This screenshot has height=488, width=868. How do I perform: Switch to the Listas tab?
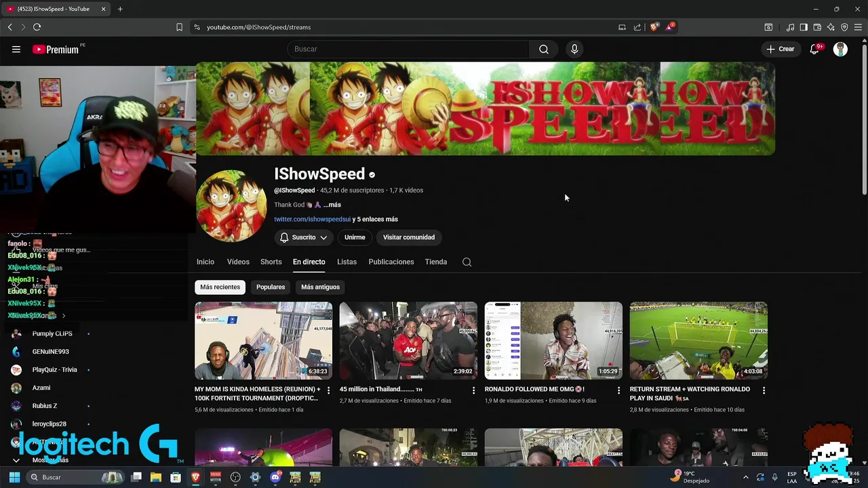(347, 262)
